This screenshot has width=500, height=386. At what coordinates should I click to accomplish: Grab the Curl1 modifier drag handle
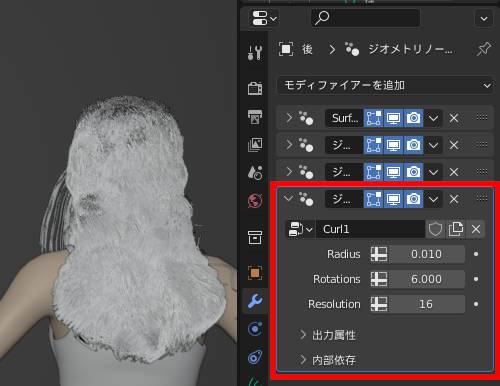coord(482,198)
